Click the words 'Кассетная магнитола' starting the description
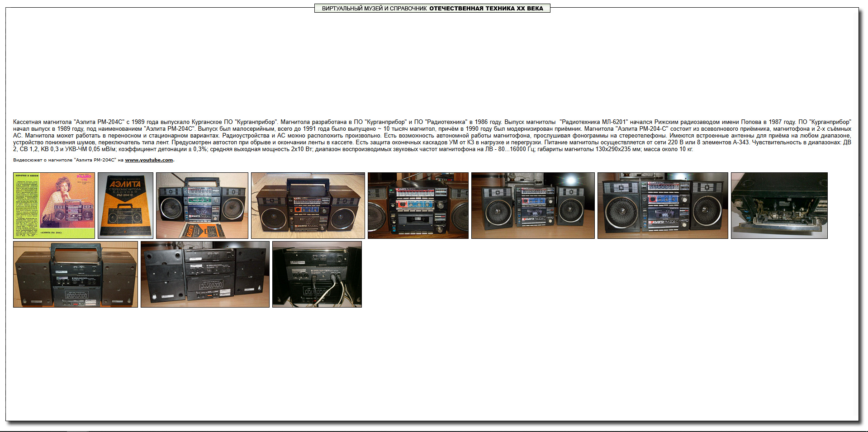The height and width of the screenshot is (432, 868). (42, 122)
